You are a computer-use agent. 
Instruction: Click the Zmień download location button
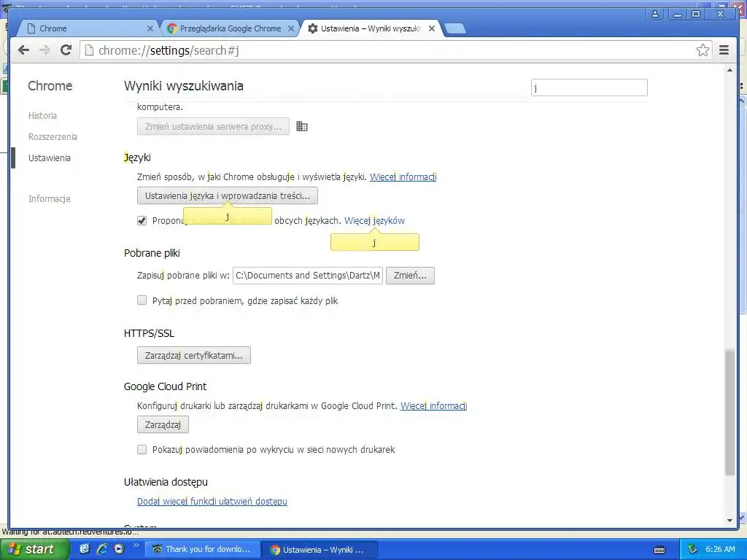410,276
